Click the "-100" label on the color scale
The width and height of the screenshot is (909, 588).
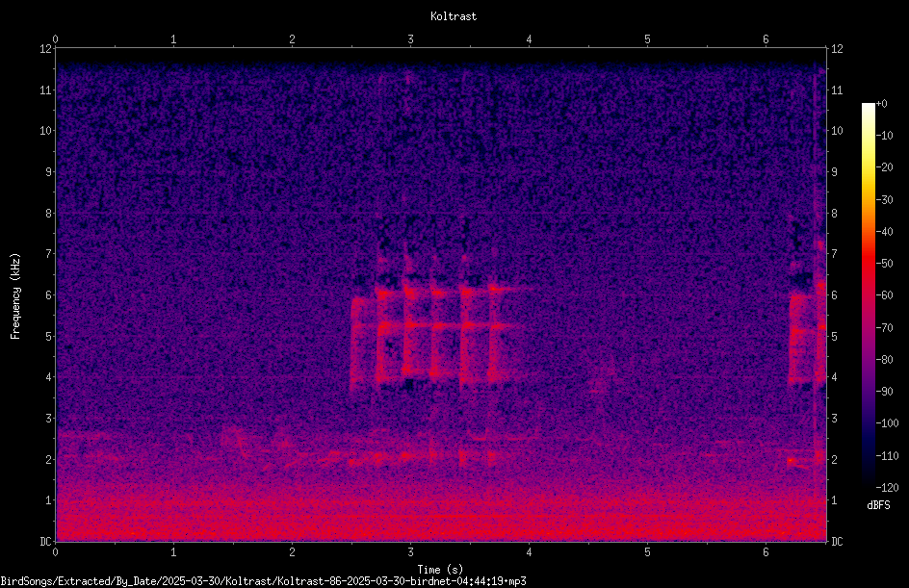[888, 423]
